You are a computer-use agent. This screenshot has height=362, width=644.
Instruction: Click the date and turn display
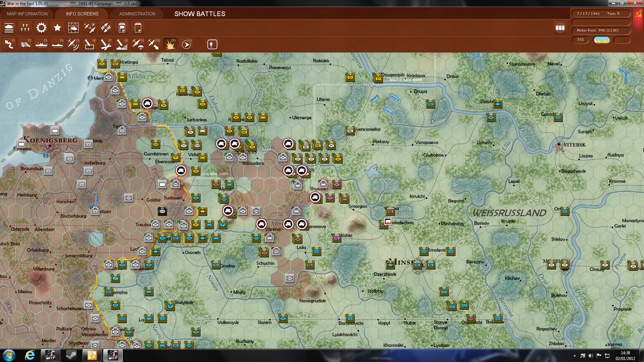[x=601, y=14]
